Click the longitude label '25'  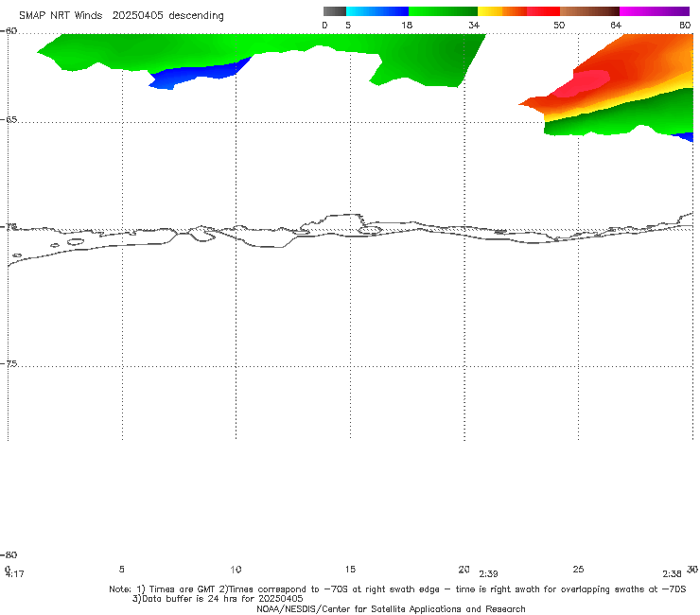click(x=578, y=569)
